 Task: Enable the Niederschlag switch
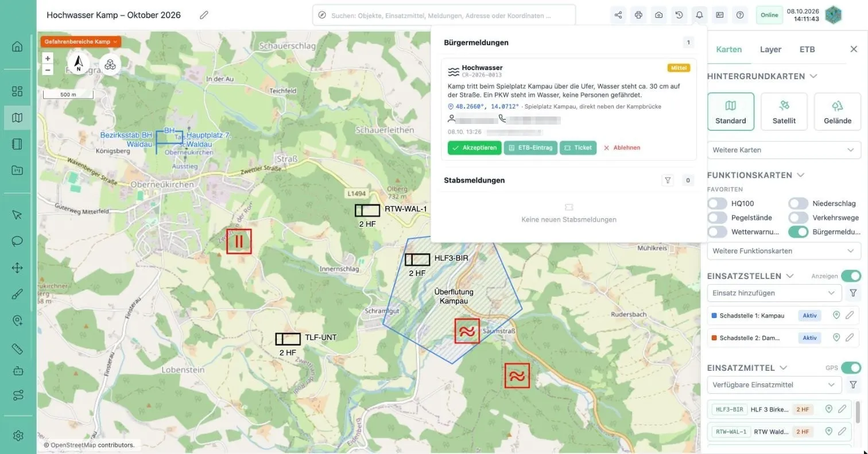point(798,203)
